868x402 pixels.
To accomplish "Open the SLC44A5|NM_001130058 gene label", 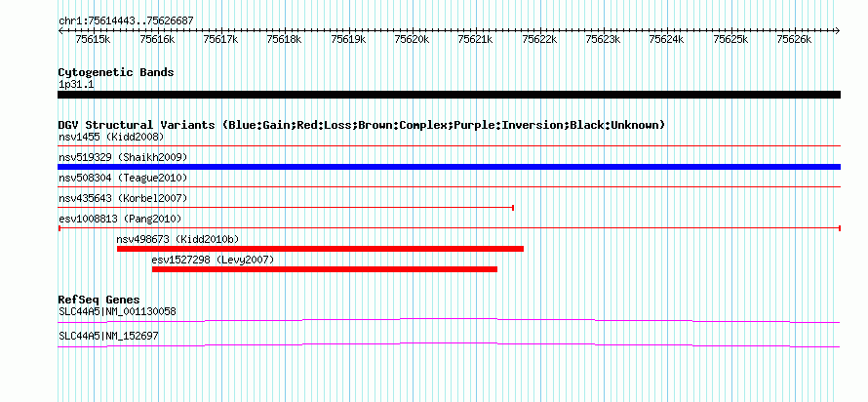I will click(117, 311).
